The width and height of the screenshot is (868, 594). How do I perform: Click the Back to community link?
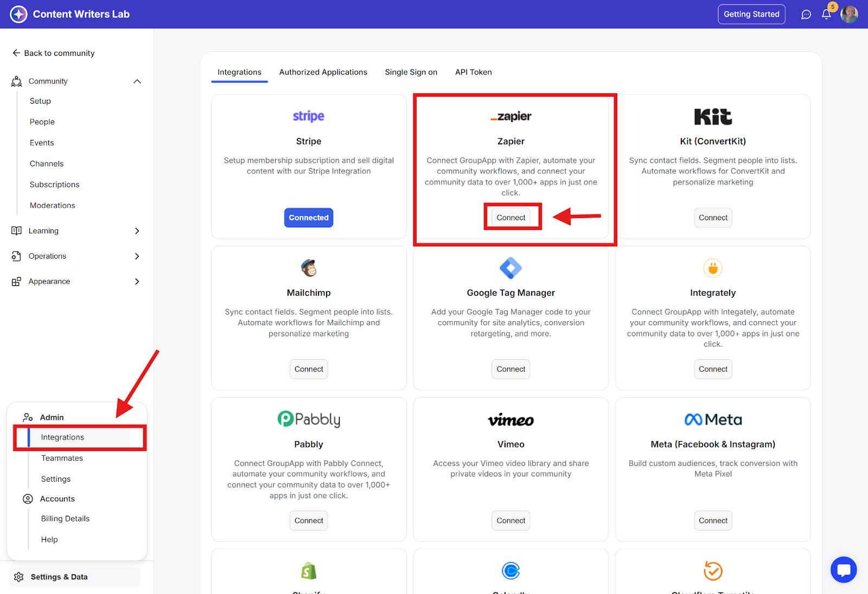click(53, 53)
